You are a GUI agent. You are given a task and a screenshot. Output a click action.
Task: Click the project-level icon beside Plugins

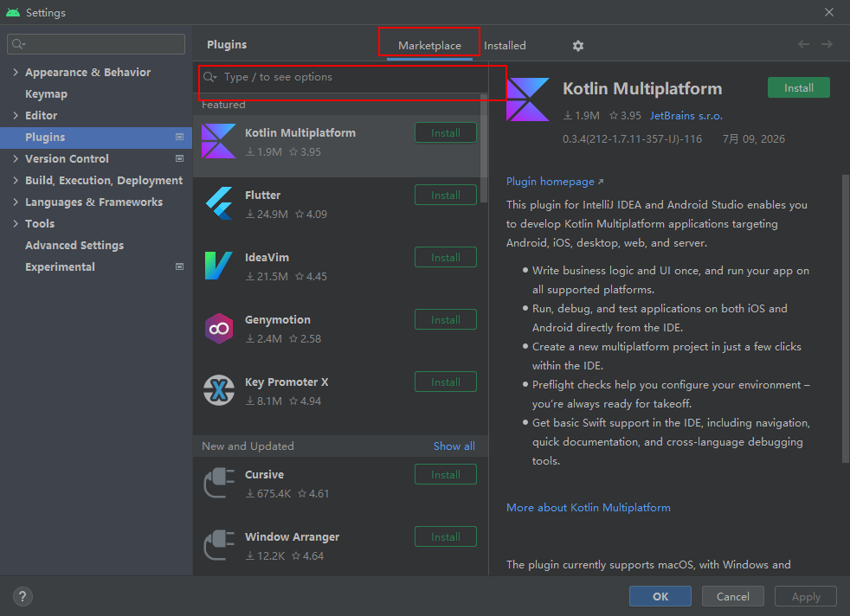[179, 137]
